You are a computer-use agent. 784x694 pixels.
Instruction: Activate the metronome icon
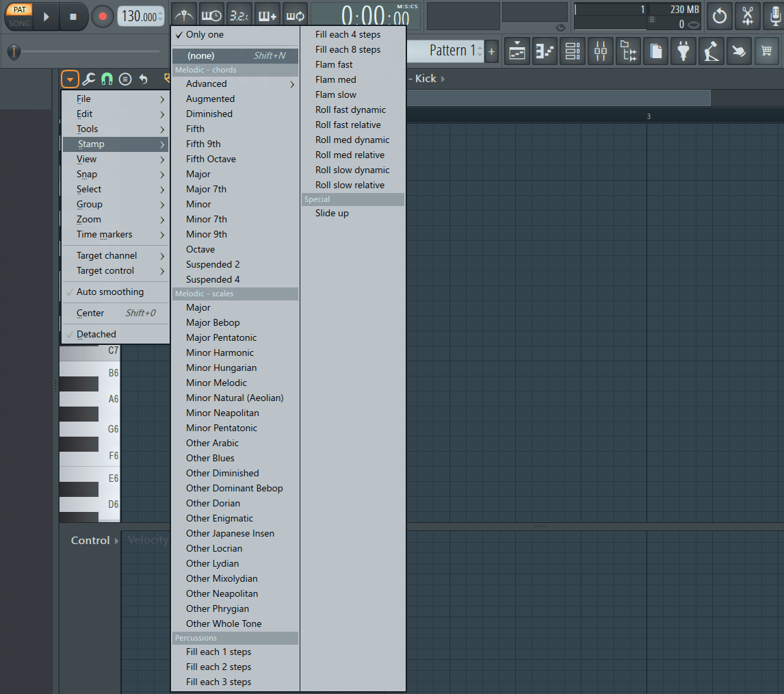tap(183, 15)
